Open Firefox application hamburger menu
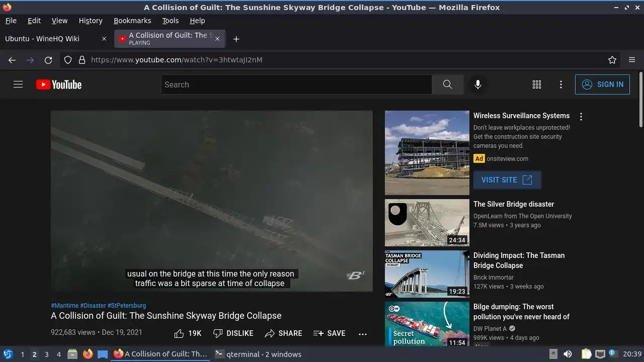644x362 pixels. (x=632, y=60)
